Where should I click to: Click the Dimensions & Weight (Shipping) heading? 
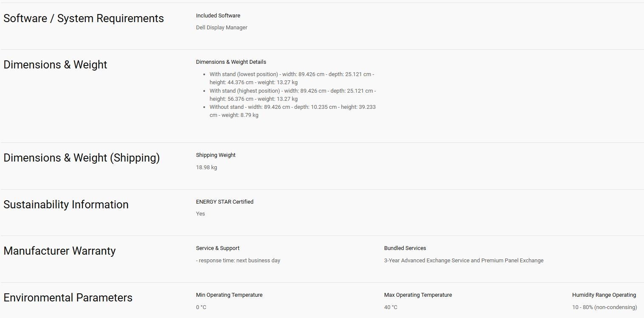tap(82, 158)
